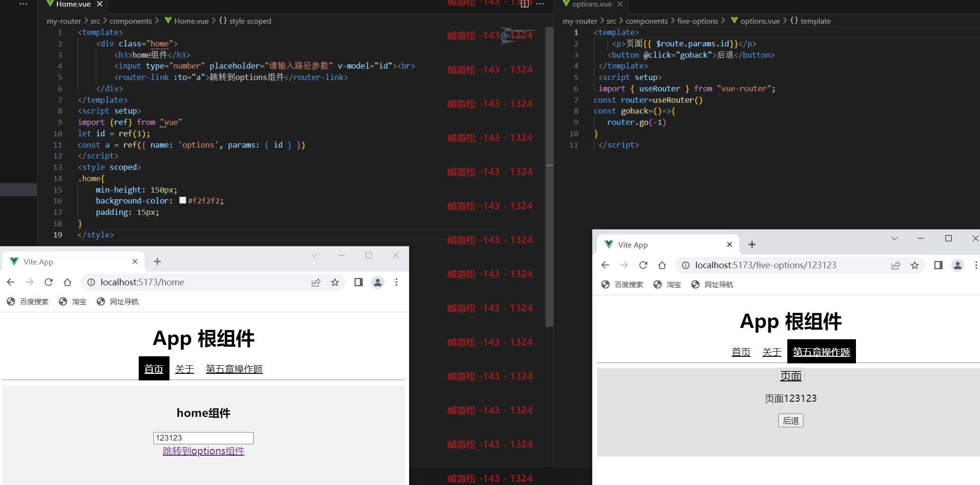This screenshot has width=980, height=485.
Task: Select Vite App tab in the left browser
Action: point(73,262)
